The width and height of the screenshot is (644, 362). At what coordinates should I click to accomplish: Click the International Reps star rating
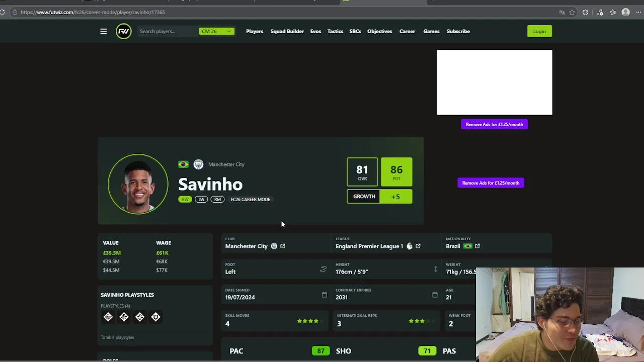[x=422, y=321]
